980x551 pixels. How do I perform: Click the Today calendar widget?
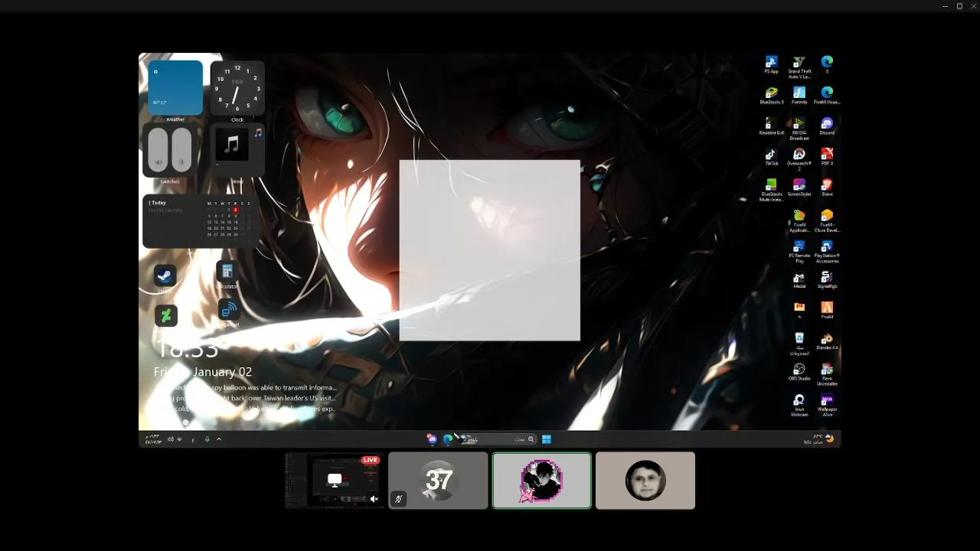tap(199, 220)
